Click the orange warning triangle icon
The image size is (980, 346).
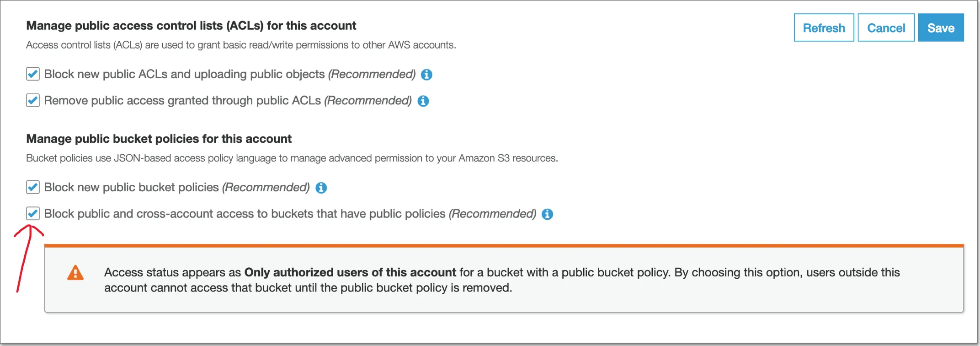click(x=75, y=273)
